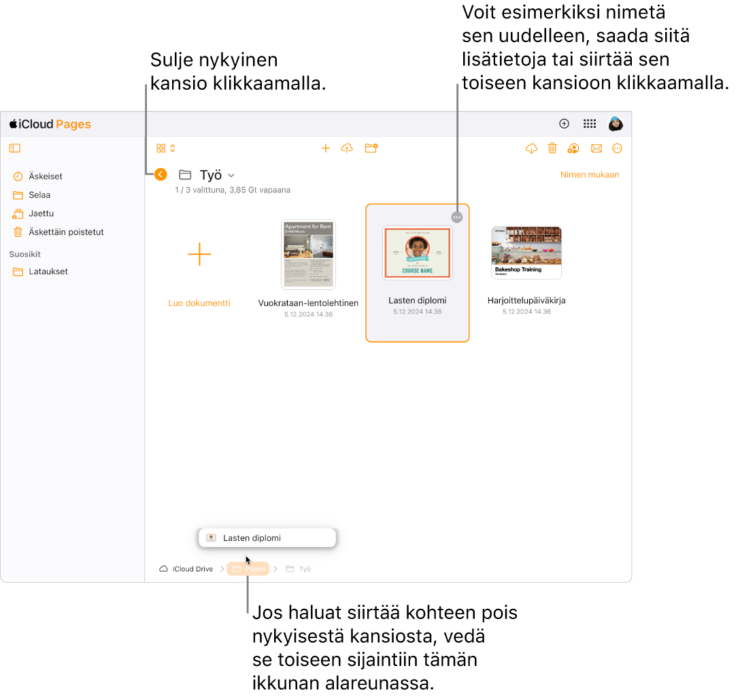
Task: Open Selaa in sidebar
Action: pyautogui.click(x=32, y=195)
